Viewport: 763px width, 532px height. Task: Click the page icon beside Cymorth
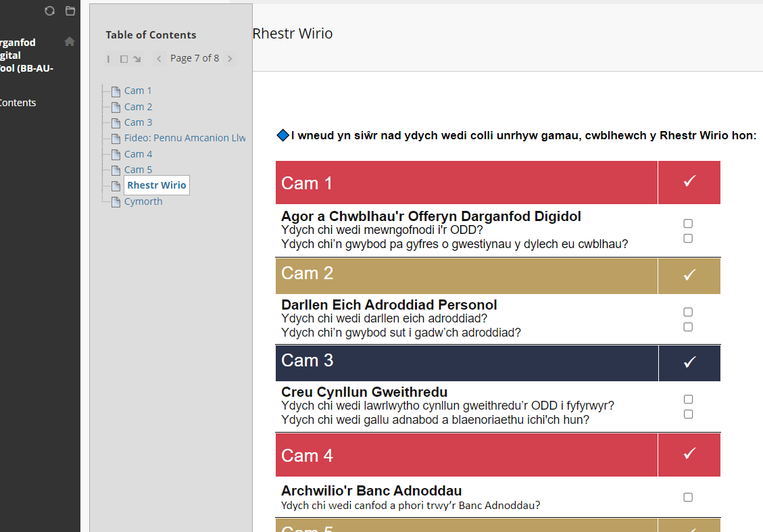pos(116,202)
